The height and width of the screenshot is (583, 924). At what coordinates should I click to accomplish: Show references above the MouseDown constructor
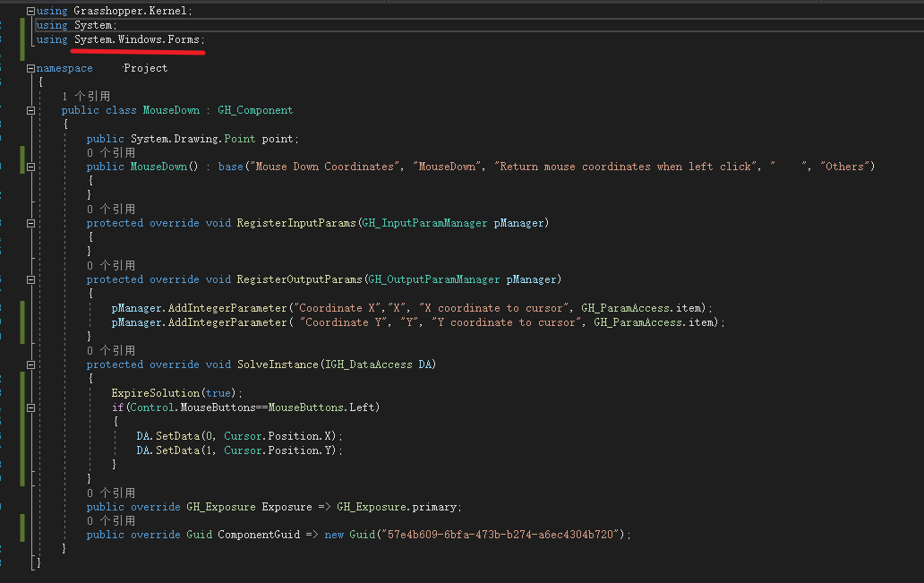pyautogui.click(x=111, y=152)
